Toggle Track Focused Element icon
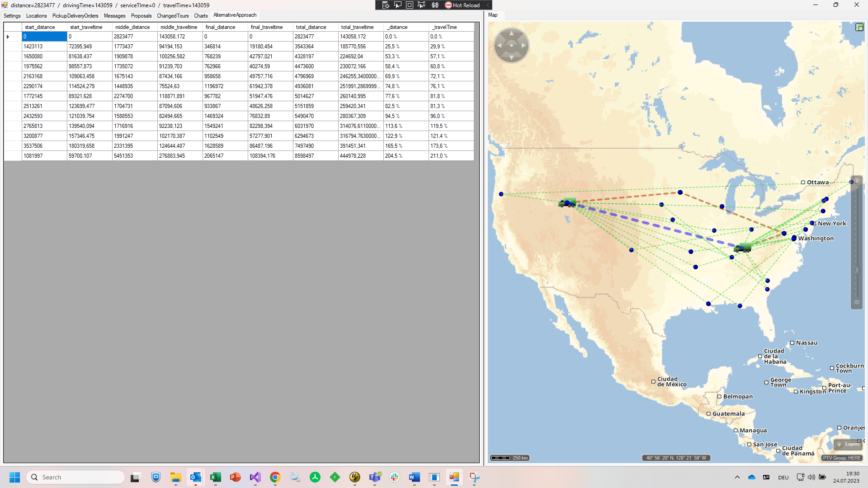 pos(421,5)
